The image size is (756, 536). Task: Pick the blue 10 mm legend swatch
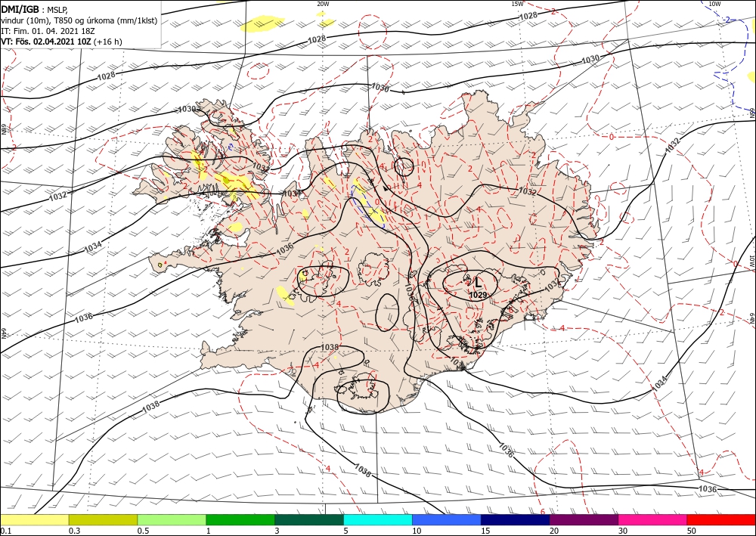[447, 519]
